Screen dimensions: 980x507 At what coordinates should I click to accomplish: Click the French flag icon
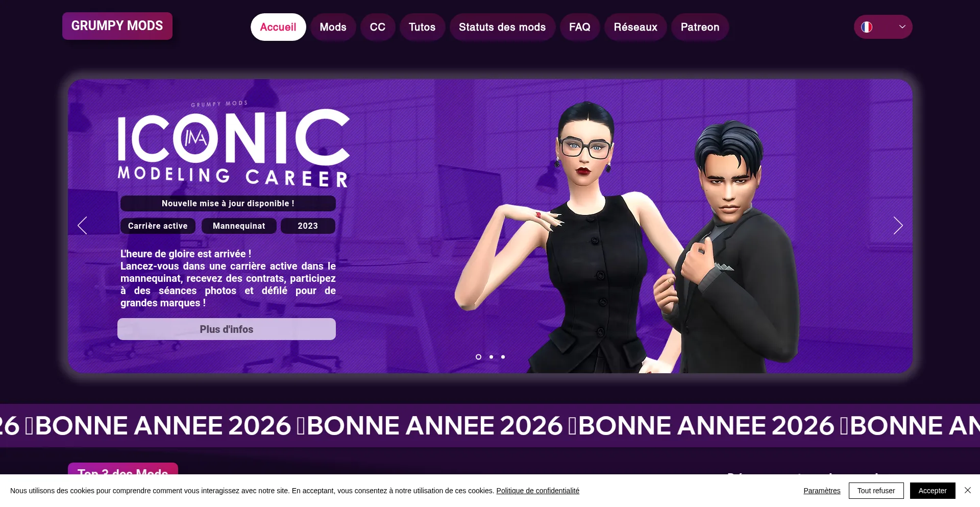(867, 27)
